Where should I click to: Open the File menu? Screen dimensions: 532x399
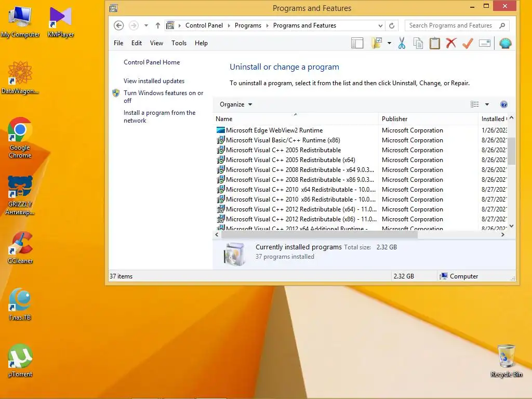coord(118,43)
